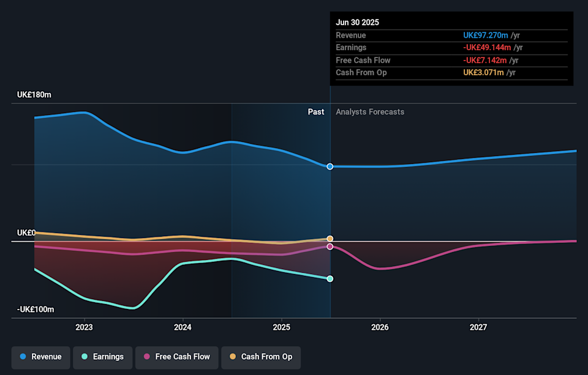588x375 pixels.
Task: Click the 'Past' section label
Action: pyautogui.click(x=316, y=112)
